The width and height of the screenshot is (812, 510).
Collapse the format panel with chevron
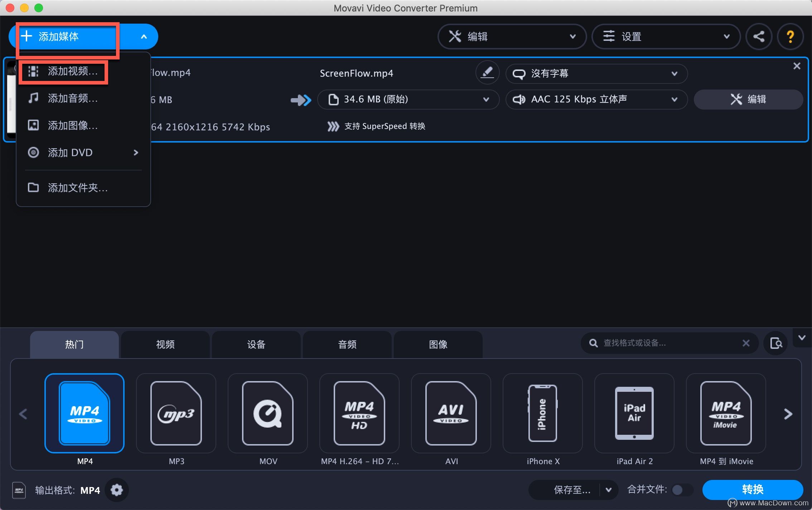point(802,338)
